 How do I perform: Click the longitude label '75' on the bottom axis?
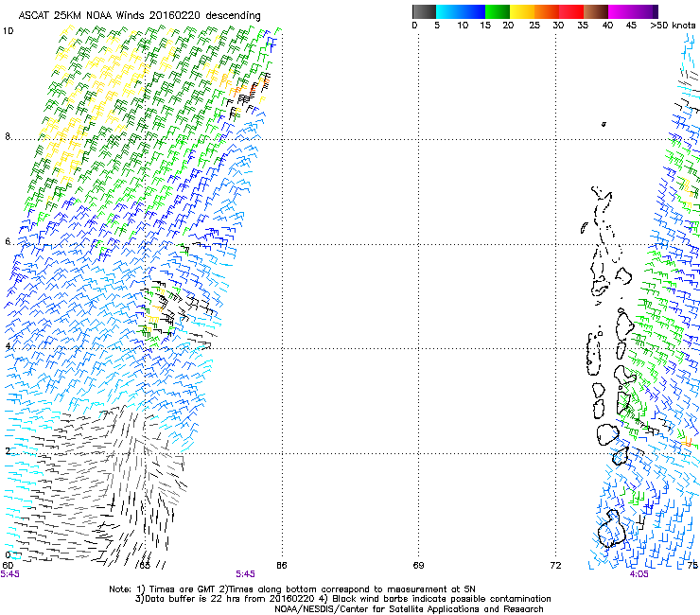point(692,566)
